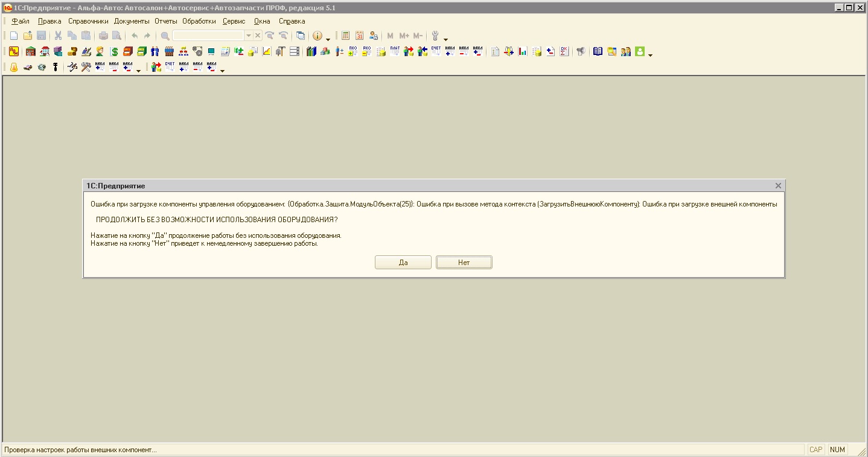This screenshot has width=868, height=457.
Task: Expand dropdown at end of second toolbar
Action: tap(650, 55)
